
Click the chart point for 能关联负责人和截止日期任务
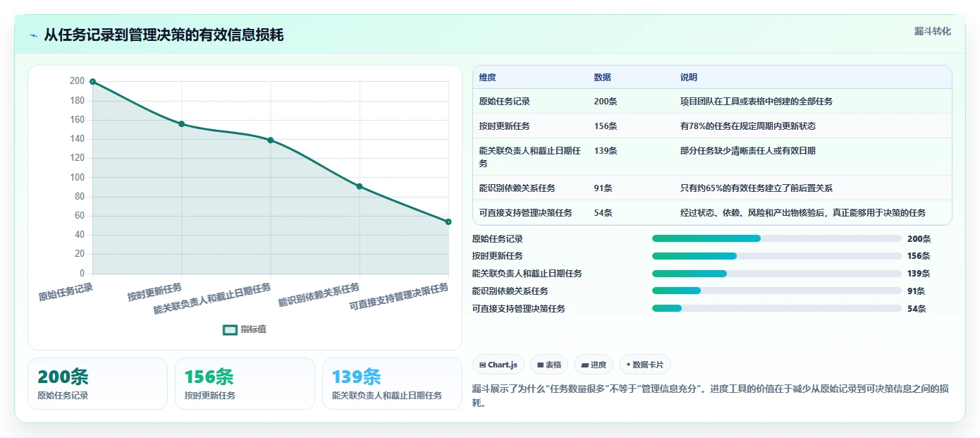271,140
